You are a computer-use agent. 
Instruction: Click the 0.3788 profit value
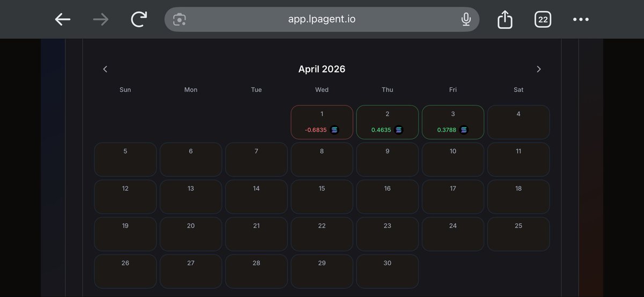tap(447, 130)
